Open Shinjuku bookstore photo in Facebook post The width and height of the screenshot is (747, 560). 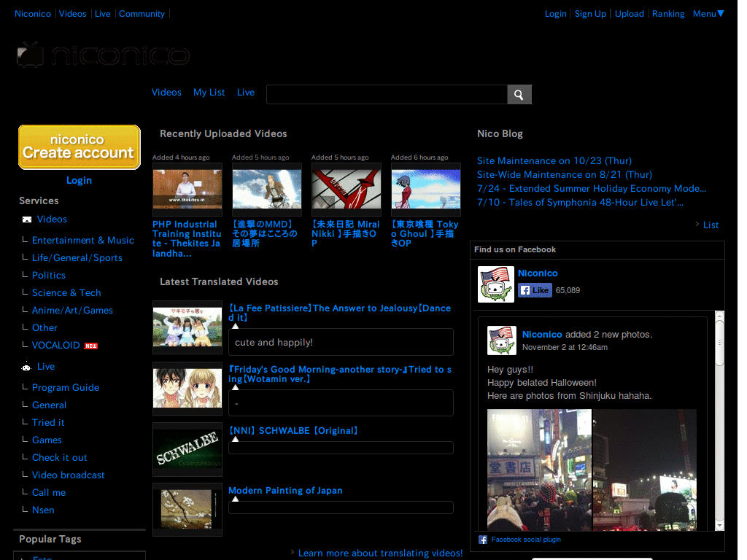539,470
